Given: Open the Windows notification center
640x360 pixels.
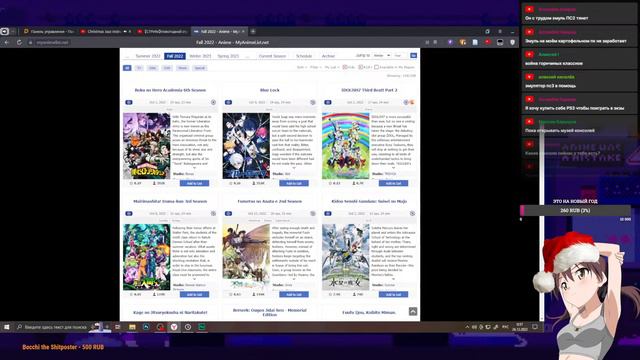Looking at the screenshot, I should pos(535,327).
